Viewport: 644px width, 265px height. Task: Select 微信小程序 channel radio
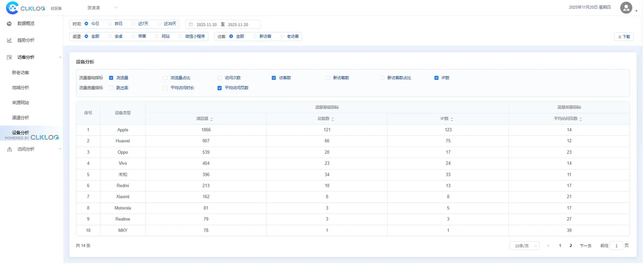click(x=180, y=36)
